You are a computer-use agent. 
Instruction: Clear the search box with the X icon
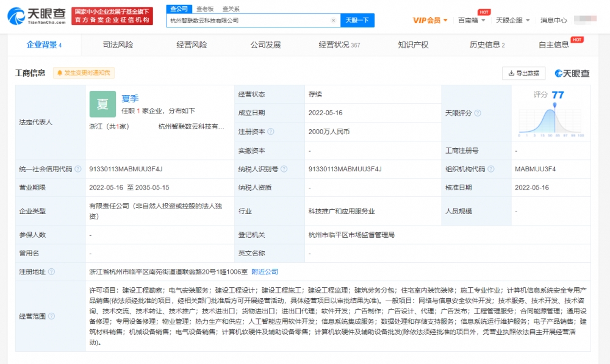(x=333, y=20)
